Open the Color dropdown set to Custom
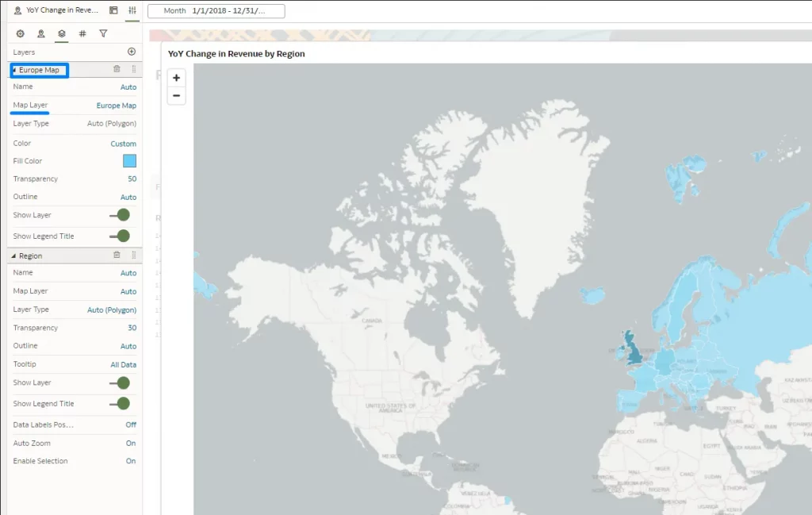812x515 pixels. coord(123,144)
